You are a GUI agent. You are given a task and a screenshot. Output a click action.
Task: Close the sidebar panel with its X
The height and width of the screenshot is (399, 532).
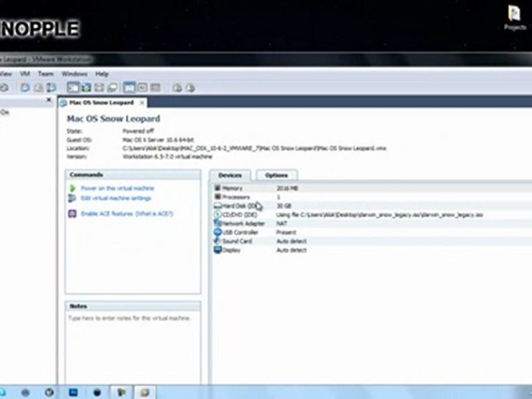[49, 100]
